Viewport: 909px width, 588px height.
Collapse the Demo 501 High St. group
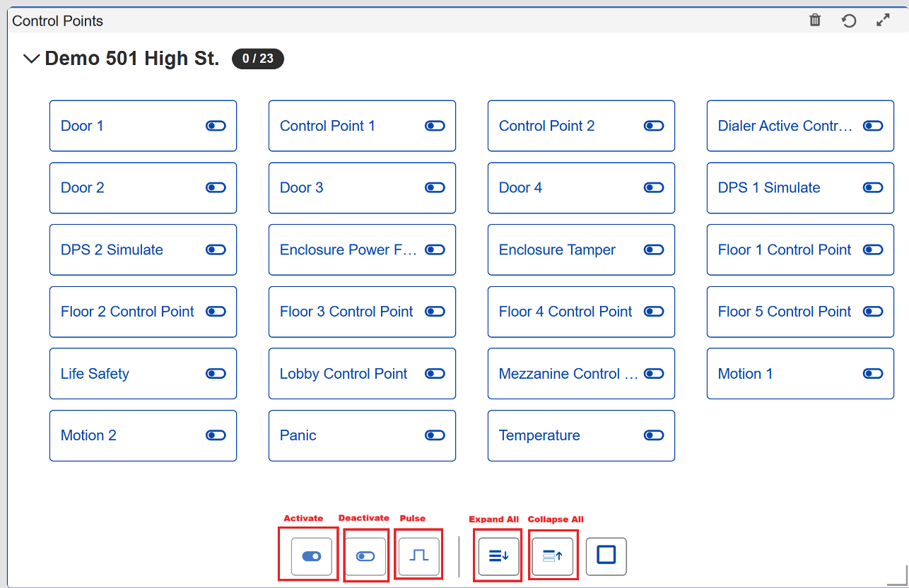(x=31, y=59)
